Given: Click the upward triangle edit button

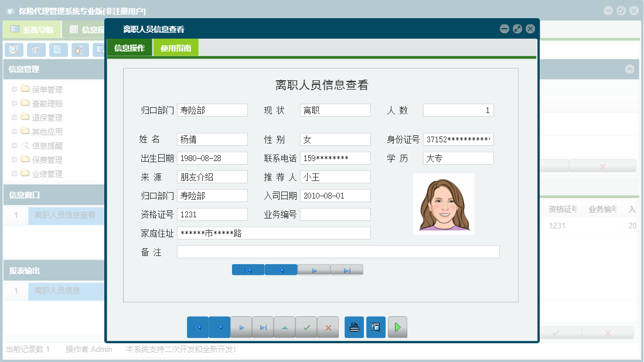Looking at the screenshot, I should point(285,327).
